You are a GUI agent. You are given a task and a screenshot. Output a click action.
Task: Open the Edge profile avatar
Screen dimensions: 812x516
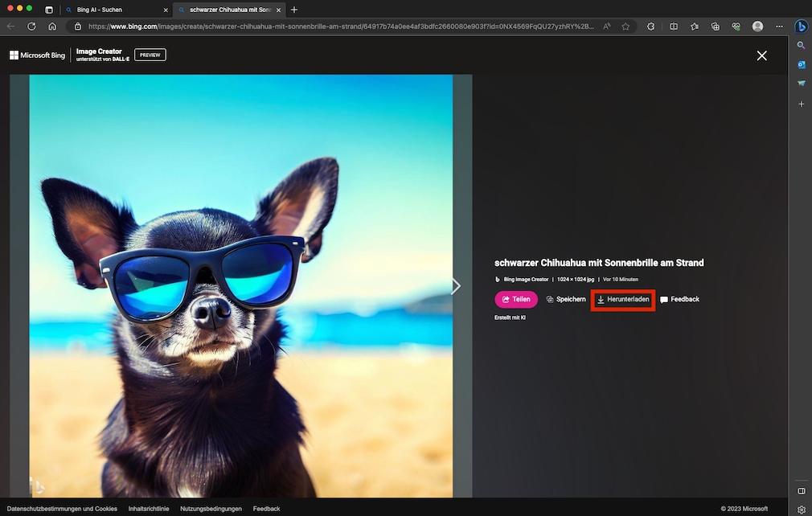757,27
